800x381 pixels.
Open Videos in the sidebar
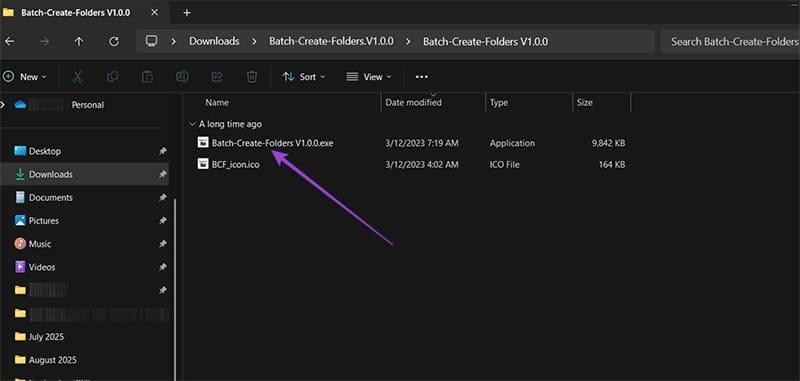tap(42, 267)
